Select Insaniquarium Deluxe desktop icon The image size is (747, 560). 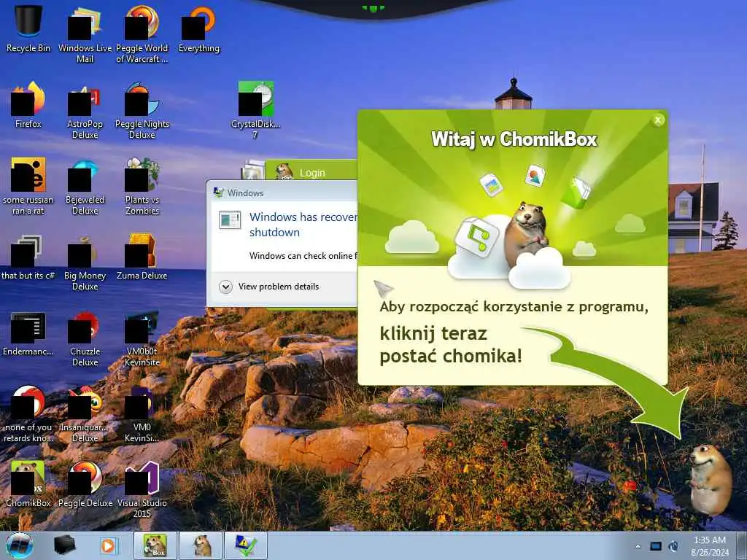click(x=85, y=413)
